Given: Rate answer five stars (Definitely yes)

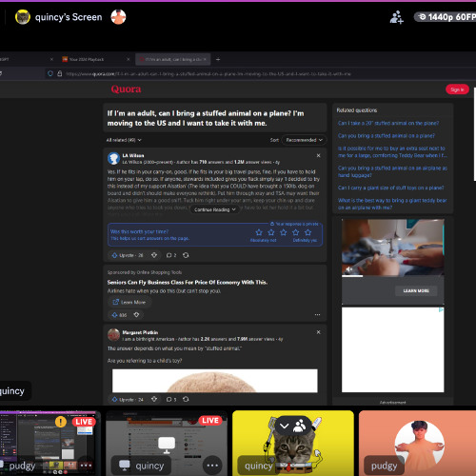Looking at the screenshot, I should pyautogui.click(x=307, y=232).
